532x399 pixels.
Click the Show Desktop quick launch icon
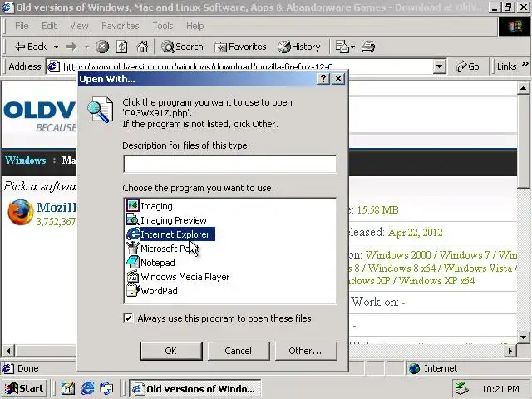click(68, 388)
